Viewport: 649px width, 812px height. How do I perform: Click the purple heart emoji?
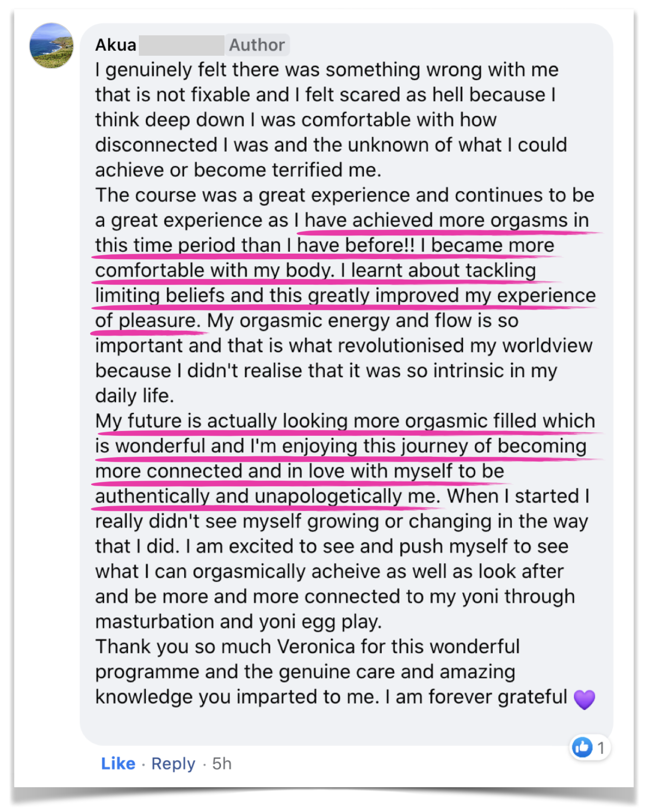[x=584, y=699]
